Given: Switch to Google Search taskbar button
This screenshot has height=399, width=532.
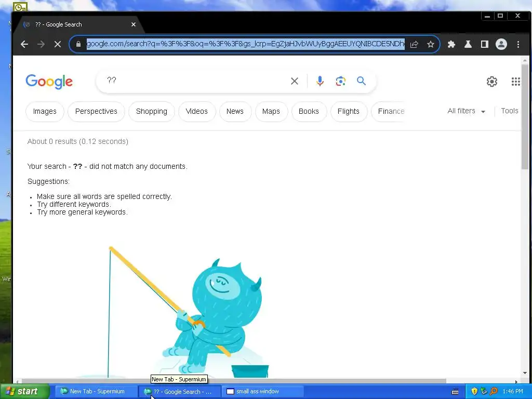Looking at the screenshot, I should [x=180, y=392].
